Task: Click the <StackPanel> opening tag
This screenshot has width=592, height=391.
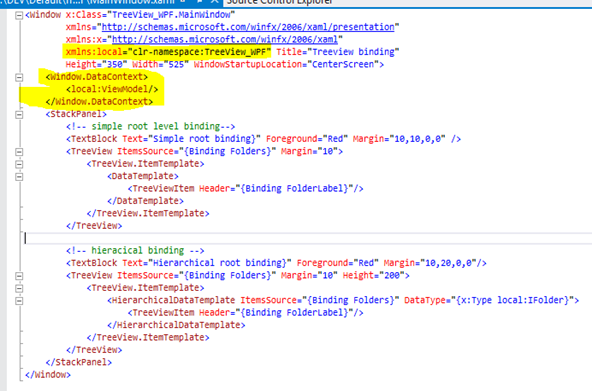Action: pyautogui.click(x=76, y=114)
